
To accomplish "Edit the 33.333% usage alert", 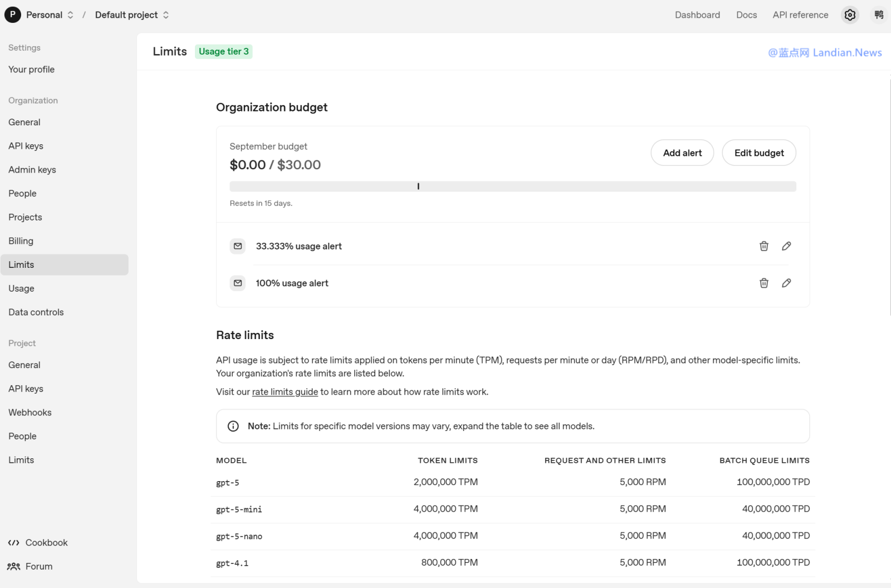I will coord(786,246).
